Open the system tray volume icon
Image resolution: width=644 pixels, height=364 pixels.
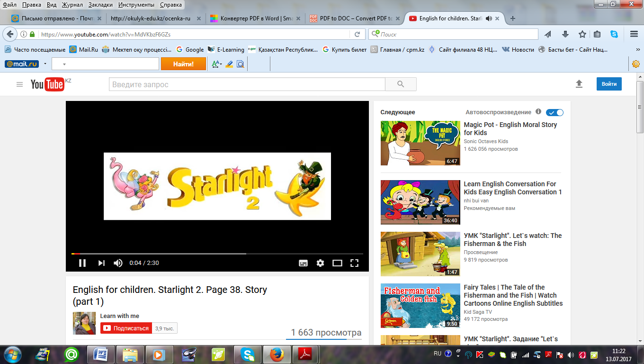pyautogui.click(x=570, y=355)
